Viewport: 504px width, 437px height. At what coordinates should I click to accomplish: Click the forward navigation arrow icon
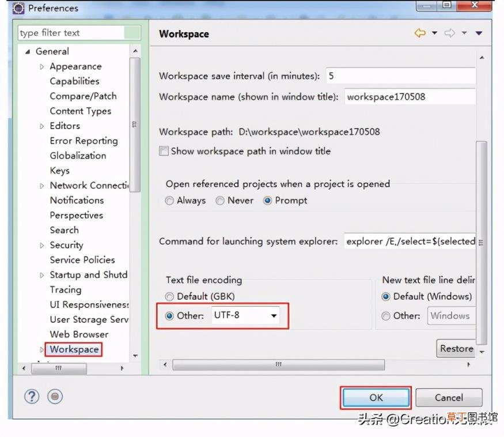(x=450, y=33)
